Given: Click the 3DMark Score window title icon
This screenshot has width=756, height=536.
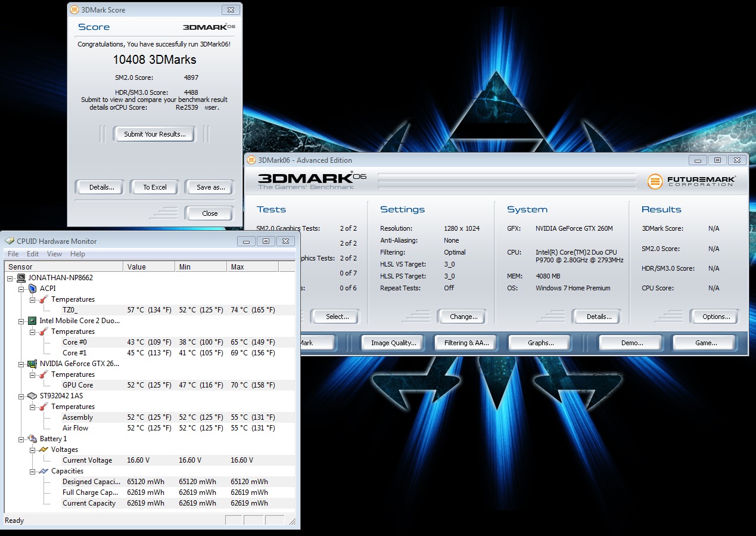Looking at the screenshot, I should pyautogui.click(x=74, y=10).
